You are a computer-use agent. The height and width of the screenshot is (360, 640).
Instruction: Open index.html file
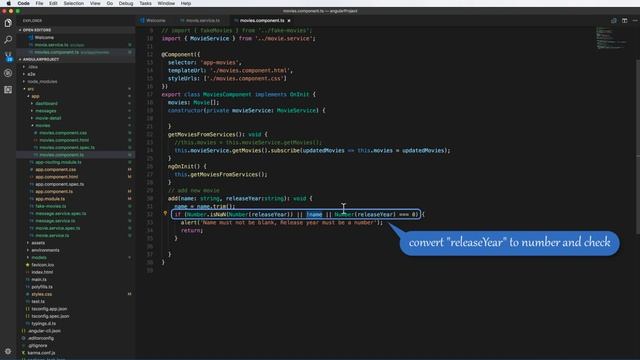[42, 272]
